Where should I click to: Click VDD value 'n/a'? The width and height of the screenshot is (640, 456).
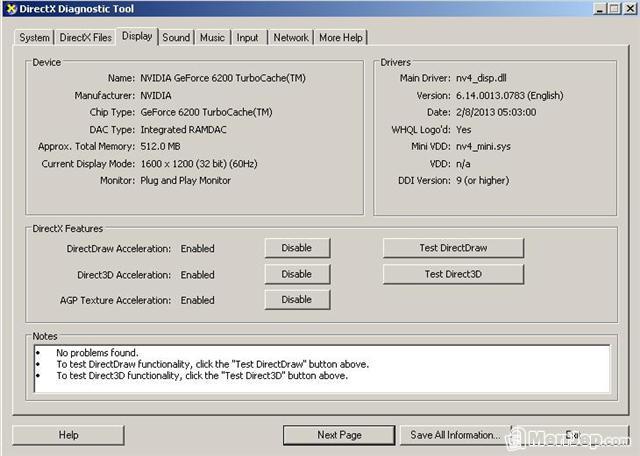click(x=463, y=164)
